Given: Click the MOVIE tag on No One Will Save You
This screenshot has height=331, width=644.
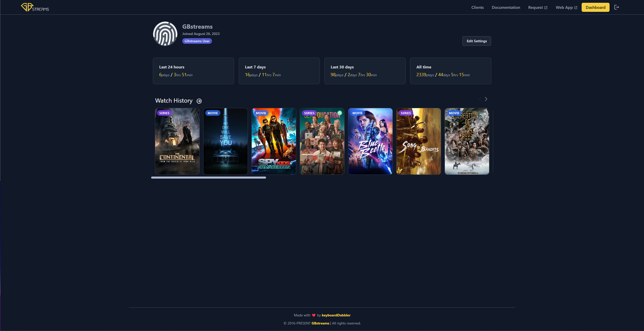Looking at the screenshot, I should 213,113.
